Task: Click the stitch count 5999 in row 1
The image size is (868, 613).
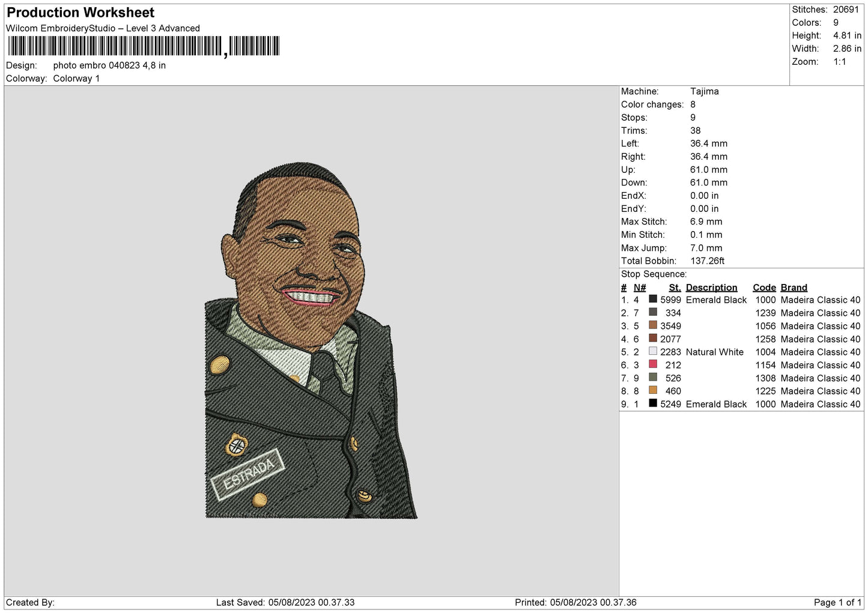Action: click(x=670, y=300)
